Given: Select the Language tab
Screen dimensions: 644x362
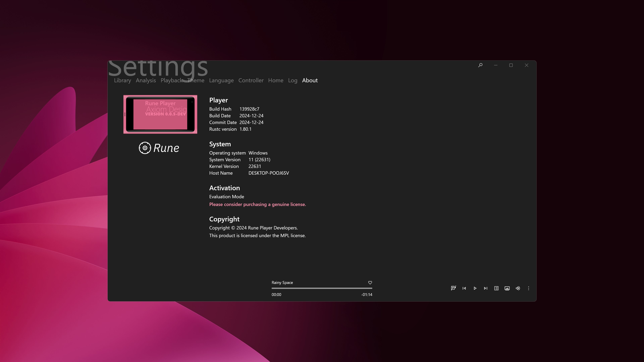Looking at the screenshot, I should tap(221, 80).
